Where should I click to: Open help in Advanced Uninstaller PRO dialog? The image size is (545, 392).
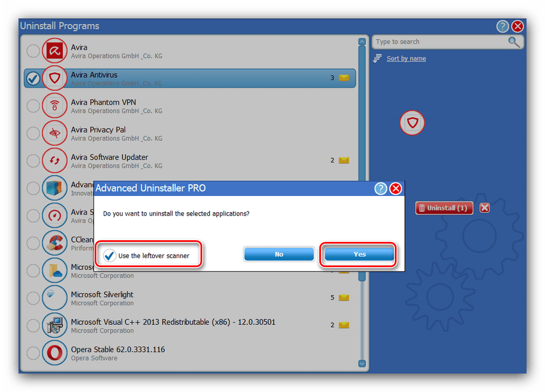[380, 188]
